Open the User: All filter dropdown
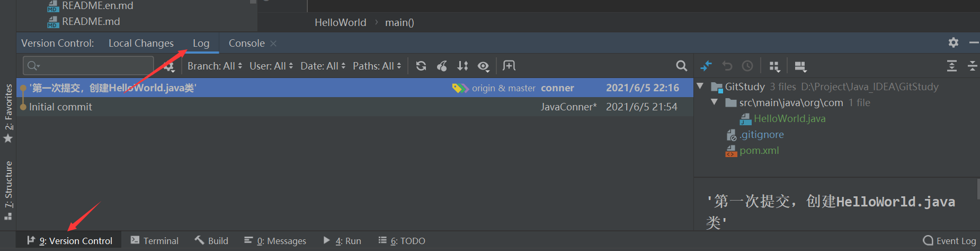Screen dimensions: 980x251 point(271,66)
